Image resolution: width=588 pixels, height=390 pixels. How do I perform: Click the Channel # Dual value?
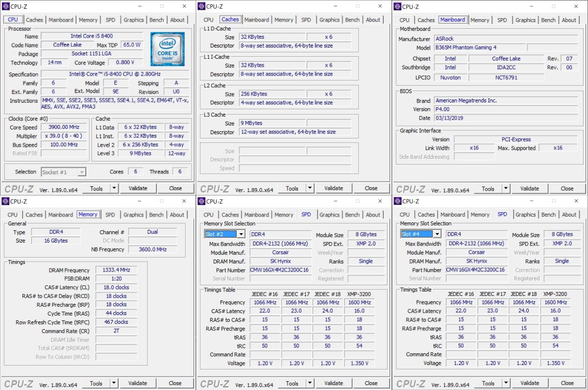tap(152, 232)
